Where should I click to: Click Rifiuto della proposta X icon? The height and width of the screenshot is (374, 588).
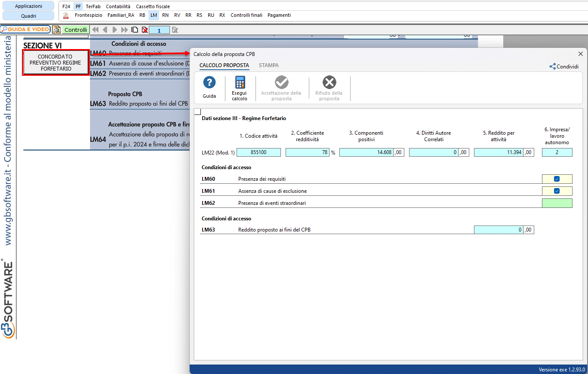coord(329,82)
